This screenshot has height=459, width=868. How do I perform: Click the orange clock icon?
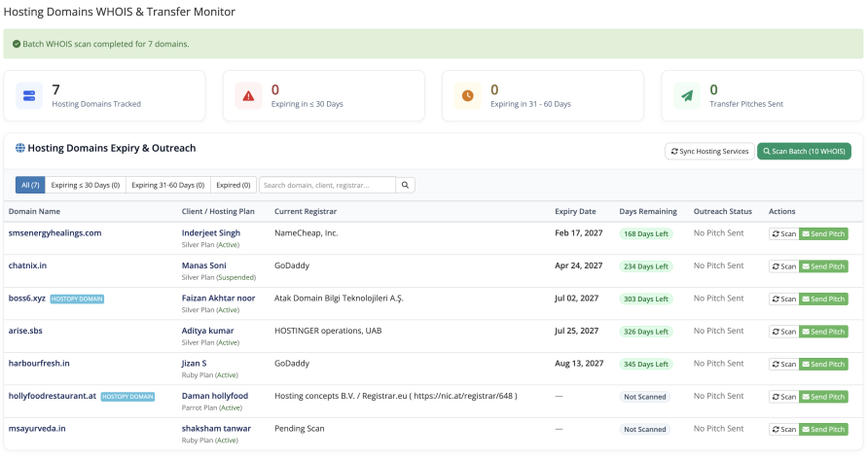[x=468, y=96]
